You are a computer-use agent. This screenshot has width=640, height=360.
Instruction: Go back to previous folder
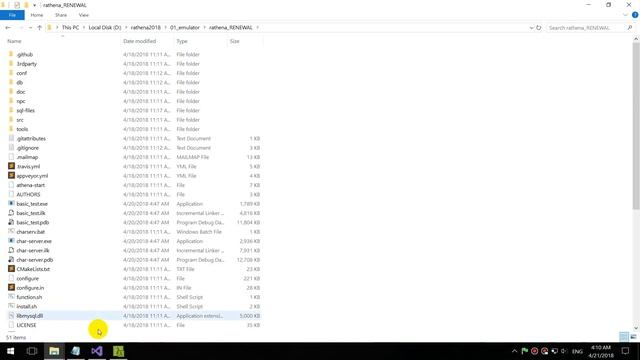[8, 28]
